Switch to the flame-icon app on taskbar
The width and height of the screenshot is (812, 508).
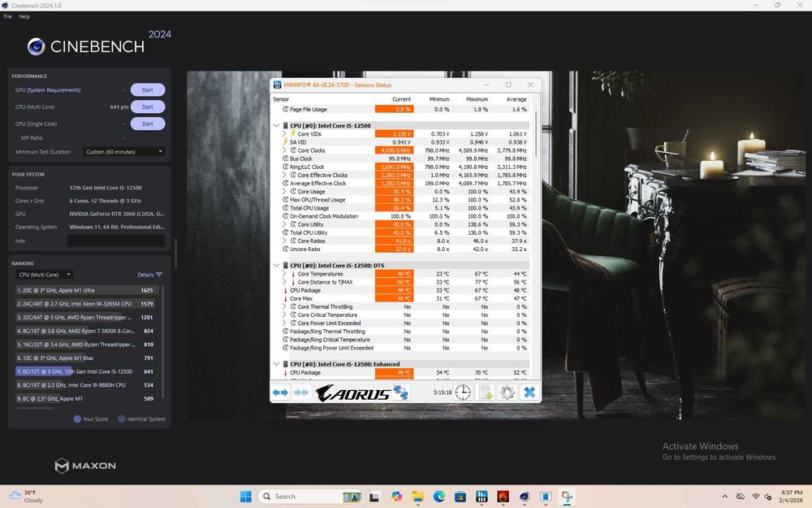coord(503,497)
